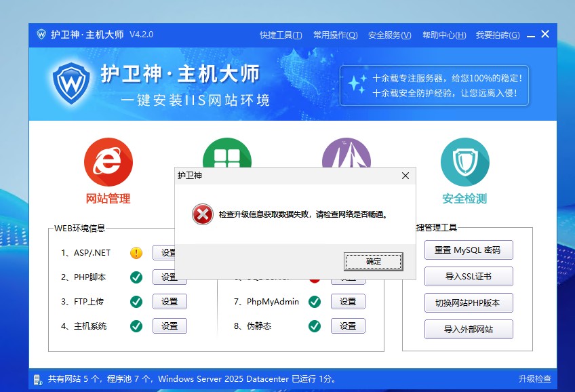Click 切换网站PHP版本 button
575x392 pixels.
(468, 302)
